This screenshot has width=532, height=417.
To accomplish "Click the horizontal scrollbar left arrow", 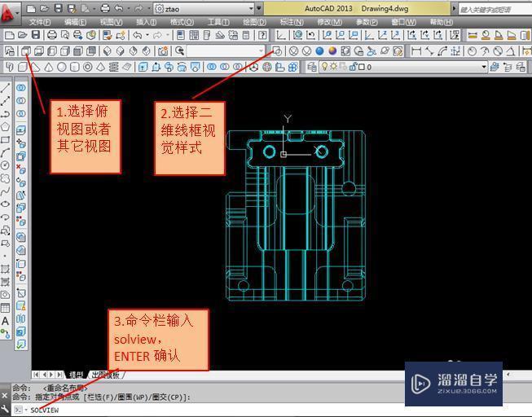I will pyautogui.click(x=508, y=375).
